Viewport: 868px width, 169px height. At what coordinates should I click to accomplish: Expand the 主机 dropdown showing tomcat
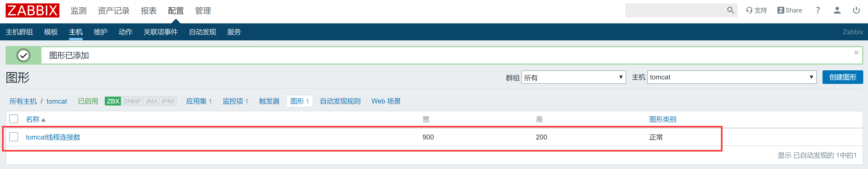click(x=732, y=77)
